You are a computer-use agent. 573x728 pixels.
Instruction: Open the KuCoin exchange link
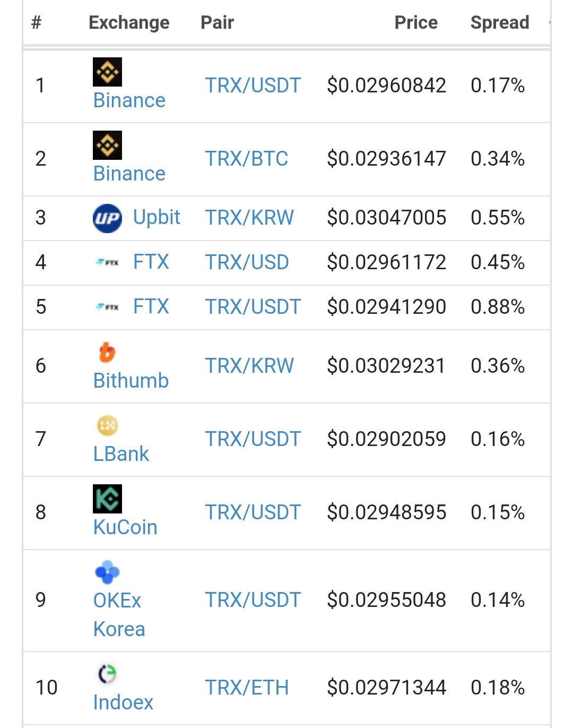click(x=125, y=527)
